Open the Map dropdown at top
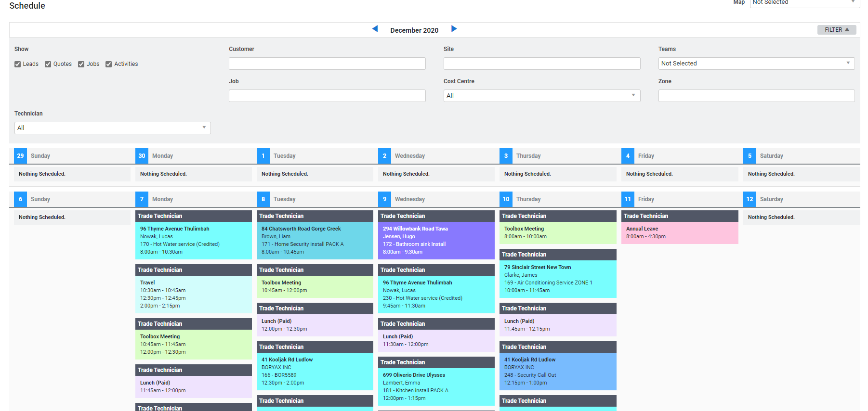 pos(805,3)
